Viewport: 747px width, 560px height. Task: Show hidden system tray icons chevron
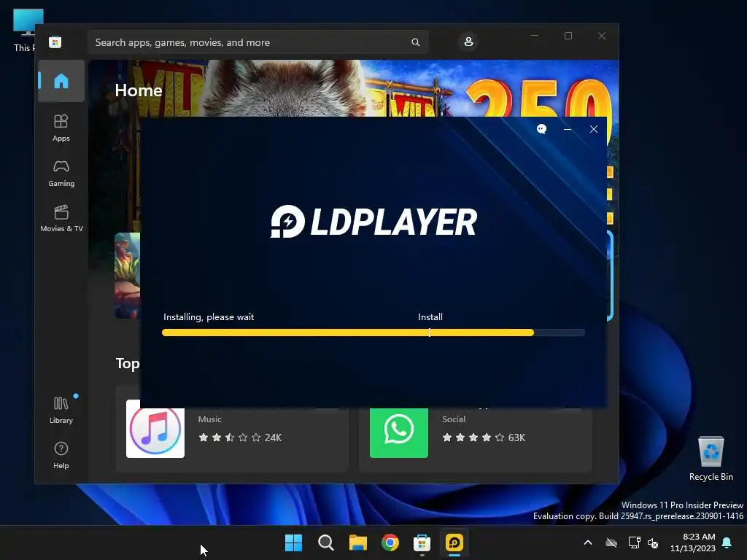(588, 542)
